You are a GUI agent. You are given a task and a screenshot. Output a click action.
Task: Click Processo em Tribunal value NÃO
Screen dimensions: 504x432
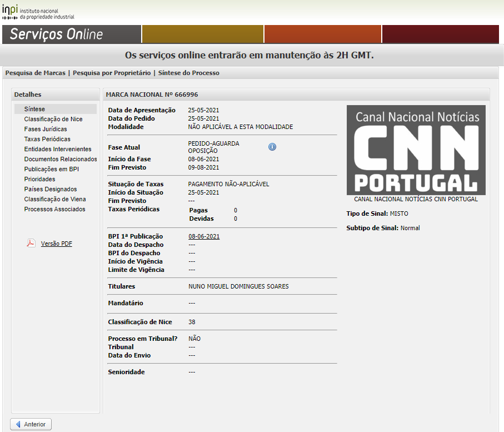194,339
